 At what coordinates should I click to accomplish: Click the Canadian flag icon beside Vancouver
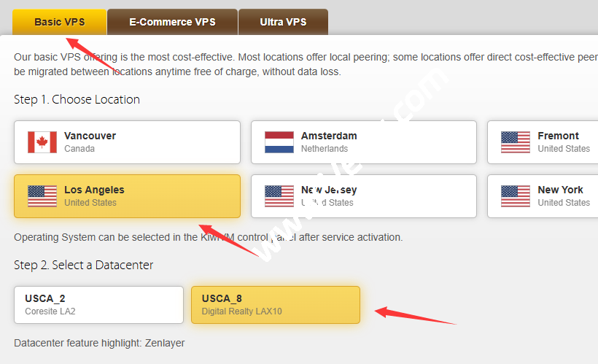[x=42, y=142]
